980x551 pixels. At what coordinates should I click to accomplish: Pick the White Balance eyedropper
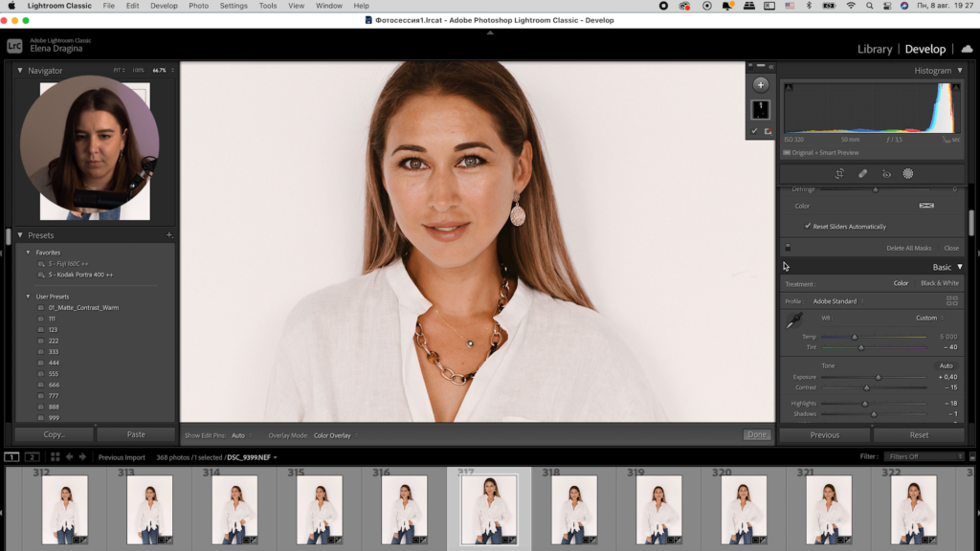click(x=793, y=321)
